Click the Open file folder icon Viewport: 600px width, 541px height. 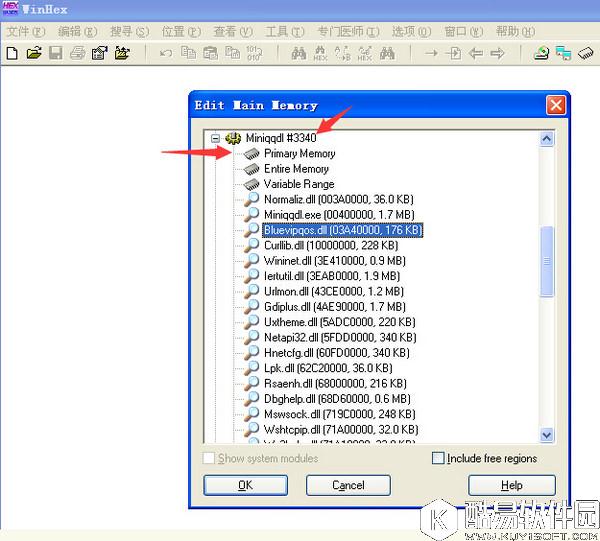(x=34, y=53)
